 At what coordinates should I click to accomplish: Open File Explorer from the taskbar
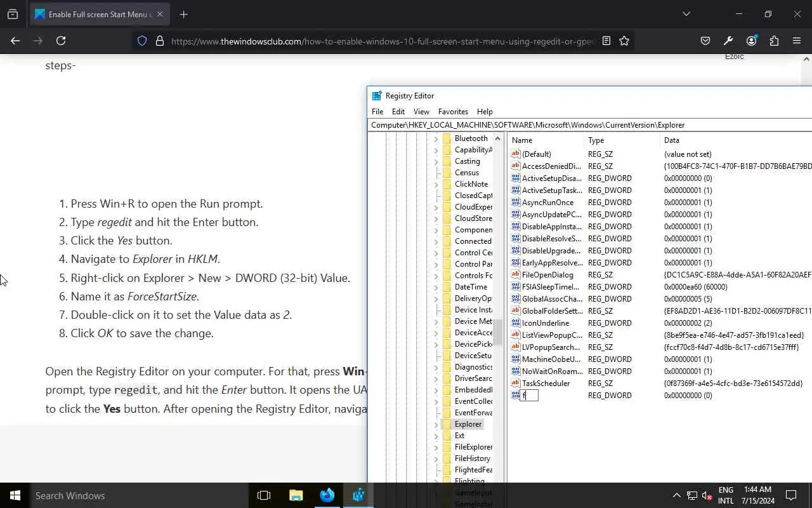[x=296, y=495]
